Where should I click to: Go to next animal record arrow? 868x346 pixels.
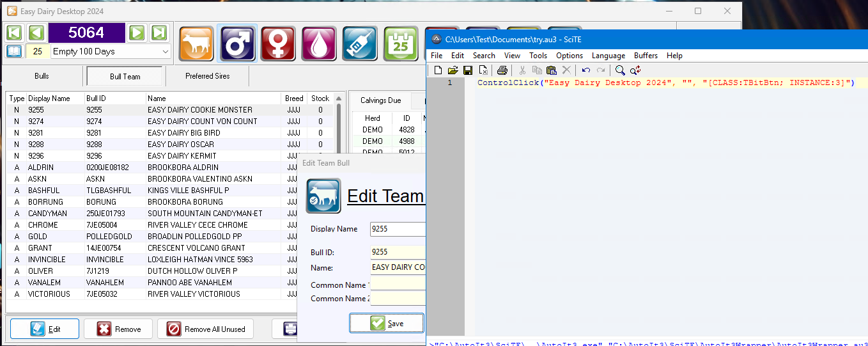click(136, 33)
